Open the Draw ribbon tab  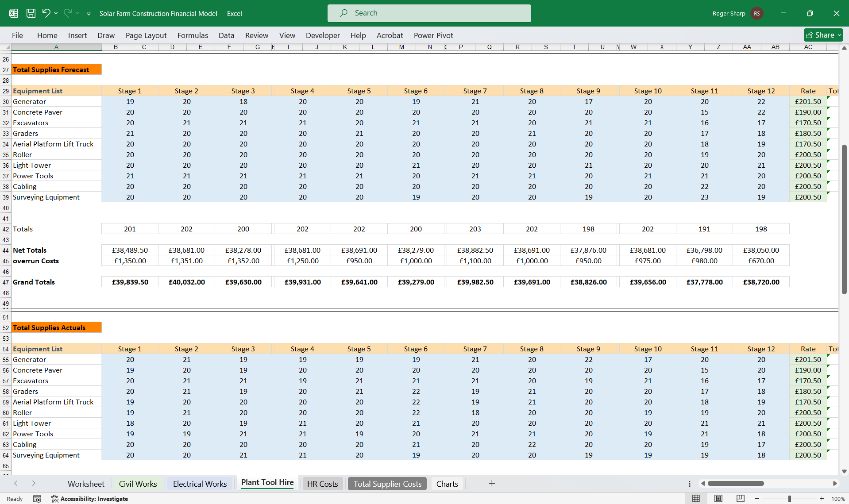[106, 35]
